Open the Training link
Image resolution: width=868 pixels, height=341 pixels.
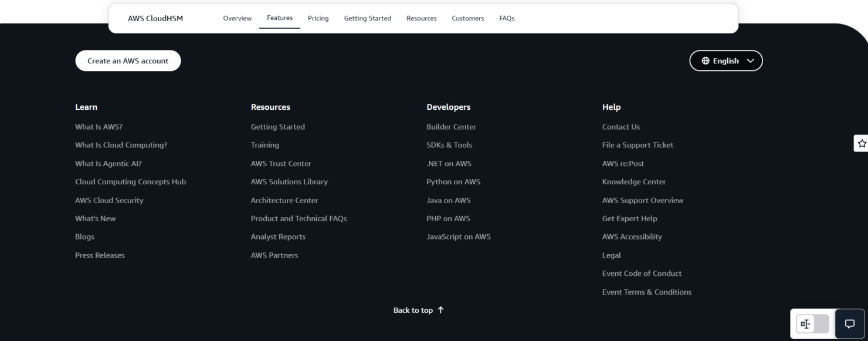point(265,145)
